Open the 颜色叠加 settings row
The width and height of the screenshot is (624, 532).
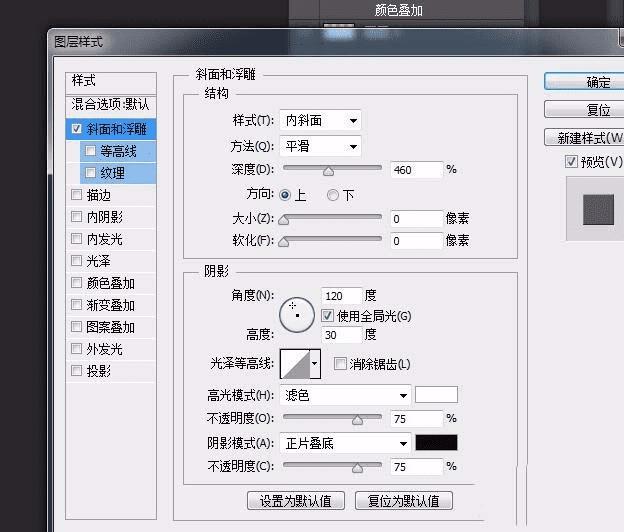[111, 283]
